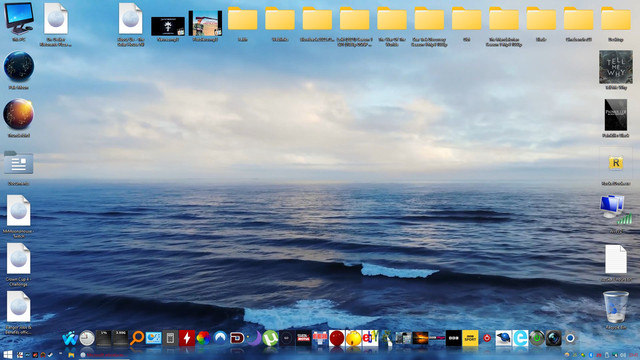640x360 pixels.
Task: Open the first yellow folder in the top row
Action: tap(242, 18)
